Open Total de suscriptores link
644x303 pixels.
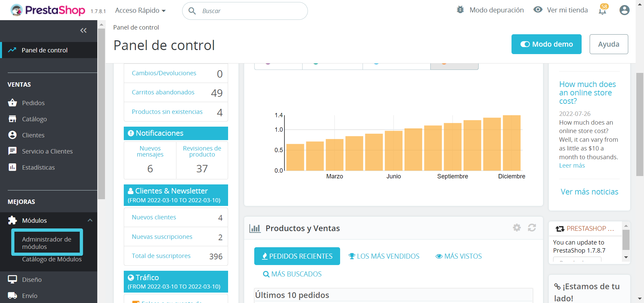pyautogui.click(x=161, y=256)
